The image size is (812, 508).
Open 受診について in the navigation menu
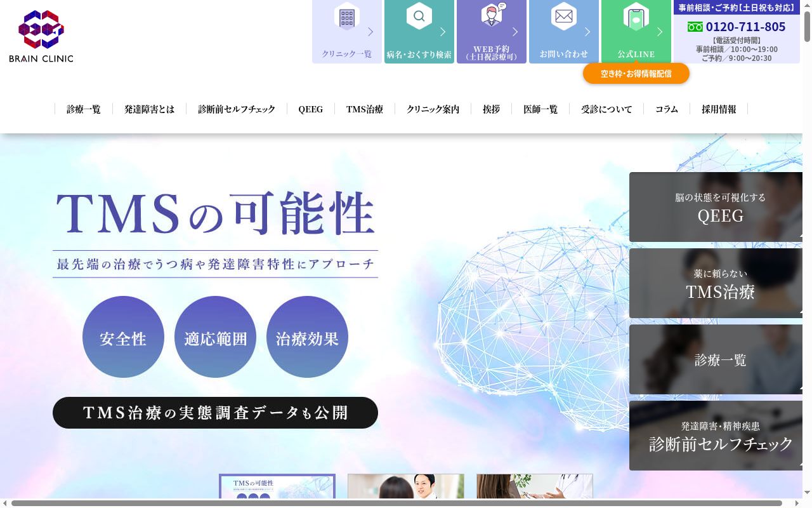(x=606, y=109)
